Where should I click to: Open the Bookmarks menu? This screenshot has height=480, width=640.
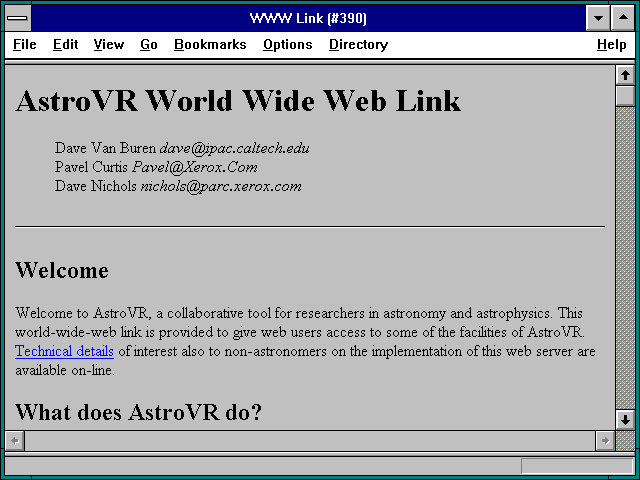click(x=210, y=44)
